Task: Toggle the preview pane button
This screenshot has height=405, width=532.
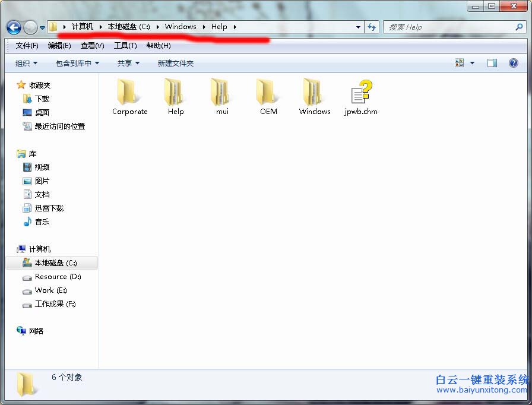Action: (492, 62)
